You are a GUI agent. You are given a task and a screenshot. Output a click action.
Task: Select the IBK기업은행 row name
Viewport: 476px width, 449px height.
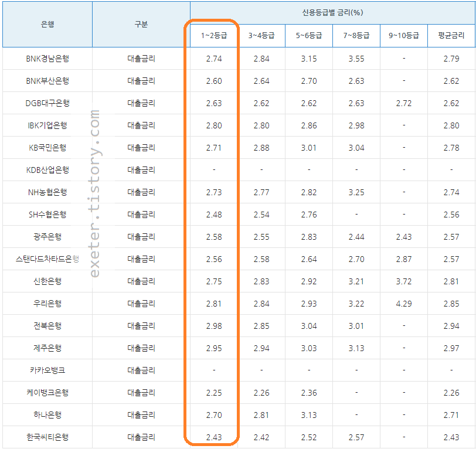point(47,125)
